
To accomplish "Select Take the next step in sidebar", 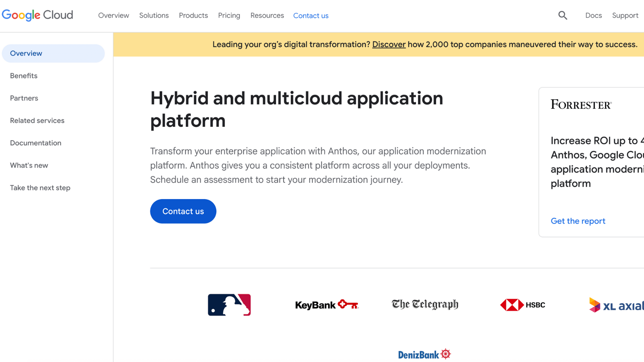I will pyautogui.click(x=40, y=188).
